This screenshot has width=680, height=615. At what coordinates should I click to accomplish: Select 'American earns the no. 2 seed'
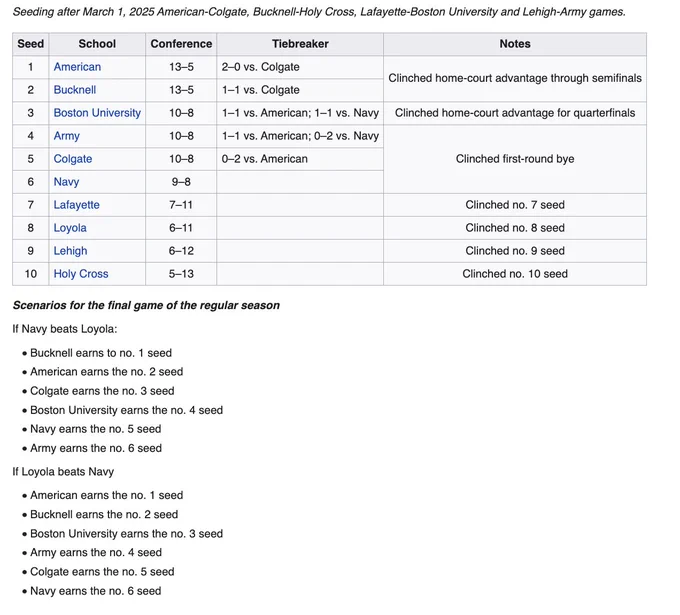(x=106, y=372)
